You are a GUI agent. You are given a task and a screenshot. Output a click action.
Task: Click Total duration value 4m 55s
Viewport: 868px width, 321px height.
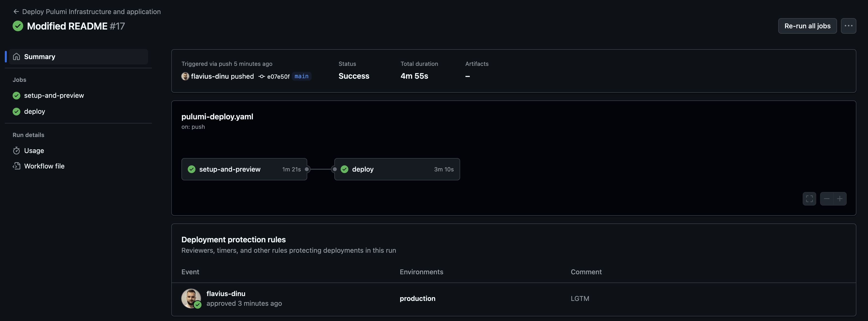(x=414, y=76)
